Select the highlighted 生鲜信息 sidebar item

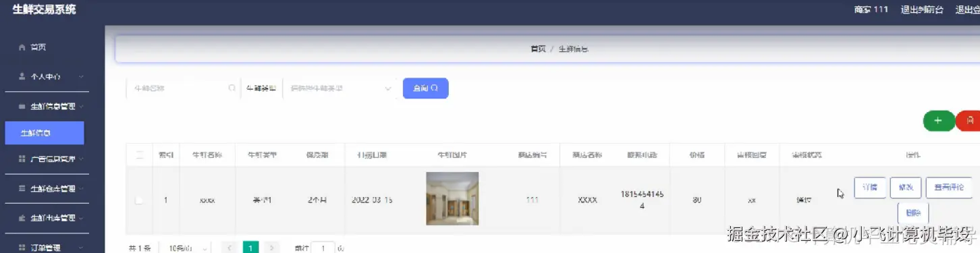click(45, 133)
